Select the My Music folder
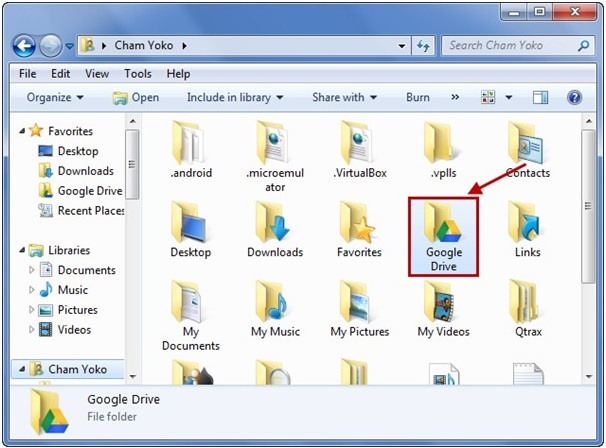 pyautogui.click(x=275, y=309)
